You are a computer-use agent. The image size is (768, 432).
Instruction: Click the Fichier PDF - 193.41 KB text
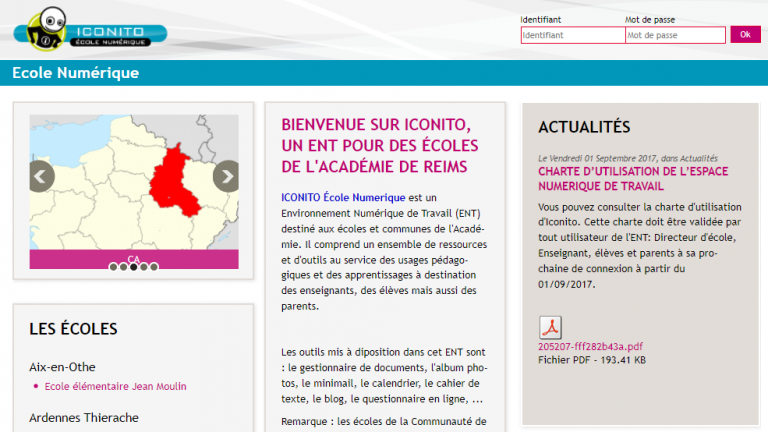592,360
